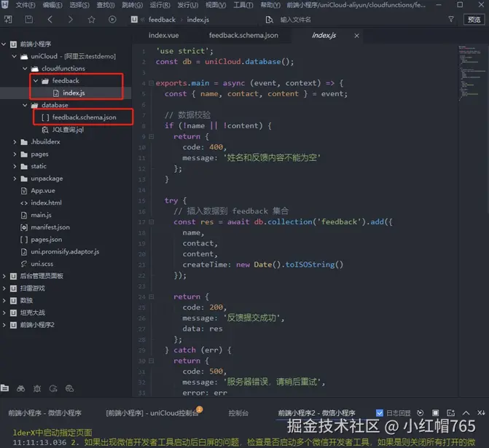Expand the static folder
This screenshot has width=489, height=448.
(15, 166)
